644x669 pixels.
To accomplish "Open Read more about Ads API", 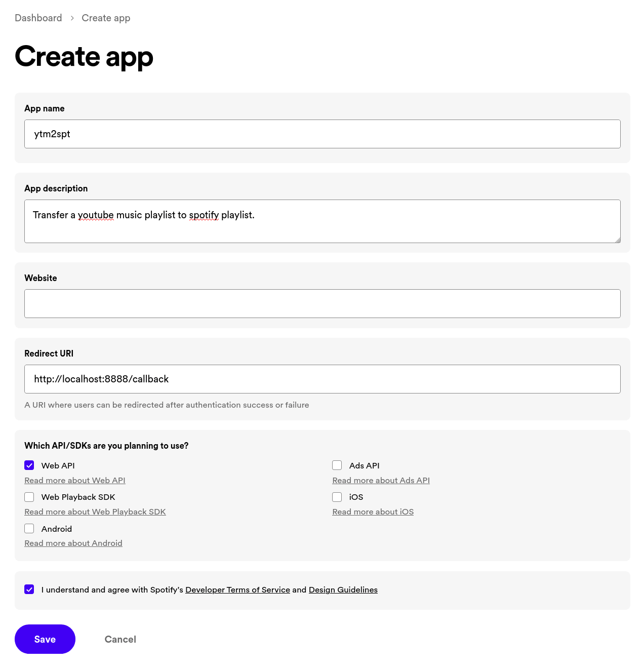I will [381, 480].
